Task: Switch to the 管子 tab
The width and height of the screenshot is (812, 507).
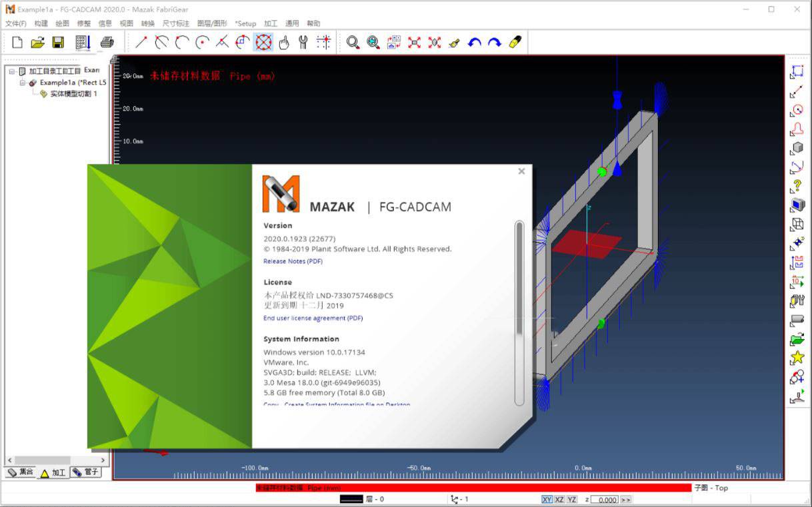Action: click(x=86, y=472)
